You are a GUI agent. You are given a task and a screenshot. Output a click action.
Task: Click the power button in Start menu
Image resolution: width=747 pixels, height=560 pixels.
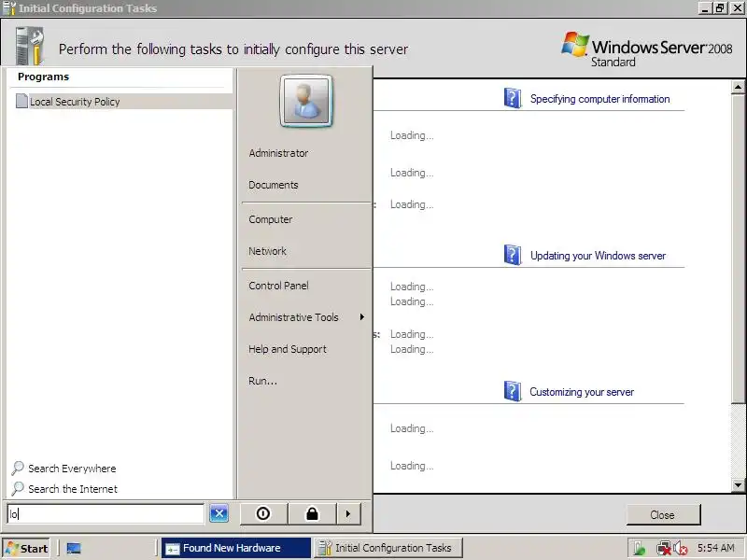coord(263,513)
